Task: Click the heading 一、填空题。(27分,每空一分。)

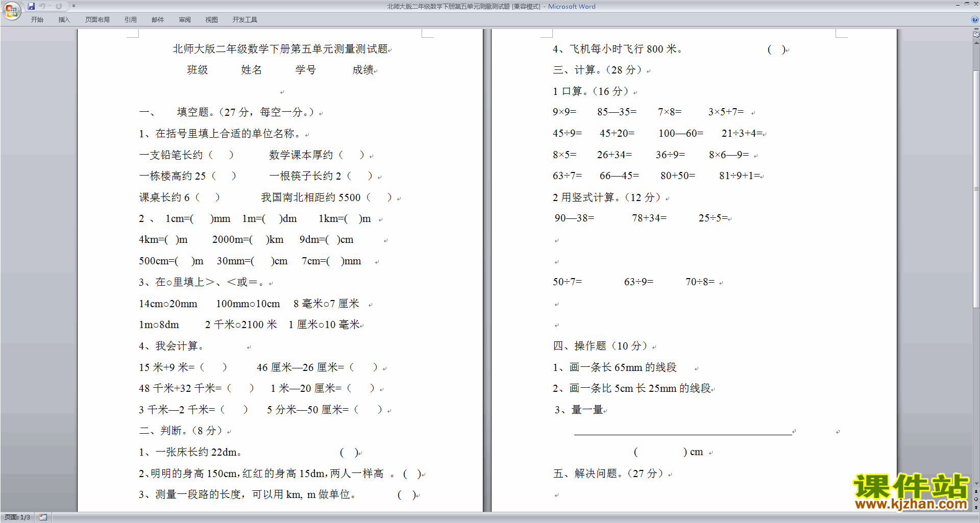Action: pyautogui.click(x=227, y=112)
